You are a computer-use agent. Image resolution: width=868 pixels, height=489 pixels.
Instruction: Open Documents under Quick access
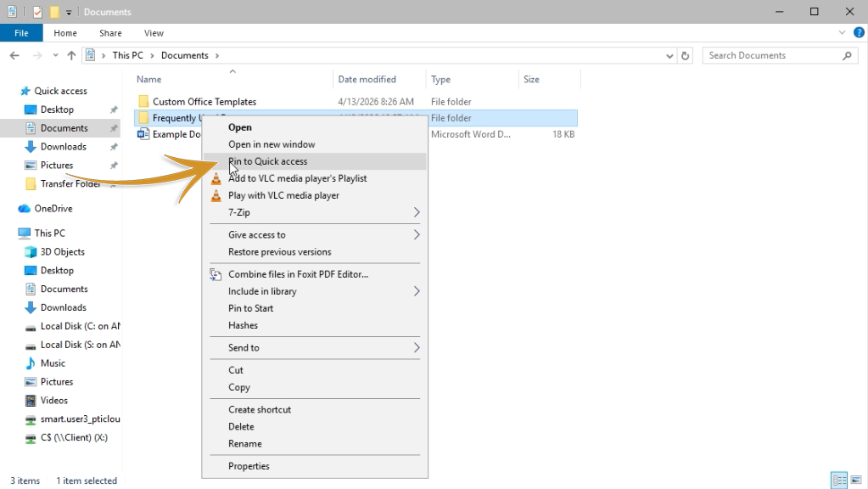coord(64,128)
